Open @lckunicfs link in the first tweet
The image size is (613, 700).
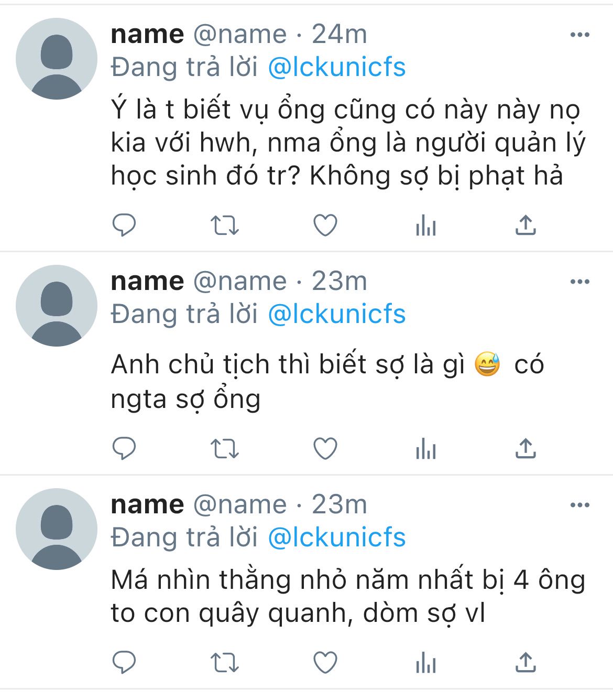(337, 67)
